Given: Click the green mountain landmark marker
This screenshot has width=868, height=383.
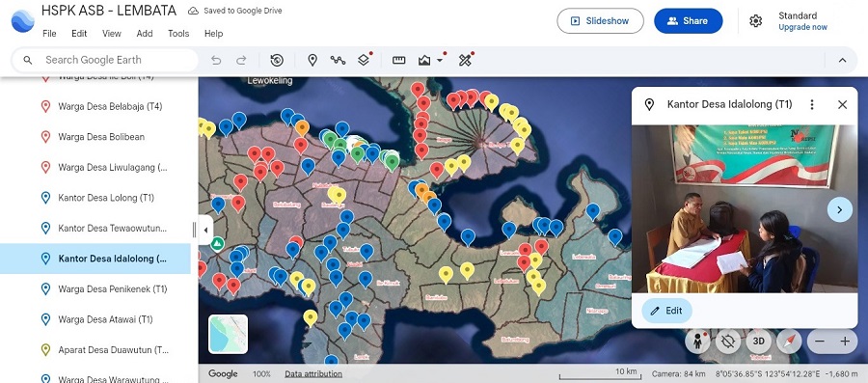Looking at the screenshot, I should pyautogui.click(x=218, y=243).
